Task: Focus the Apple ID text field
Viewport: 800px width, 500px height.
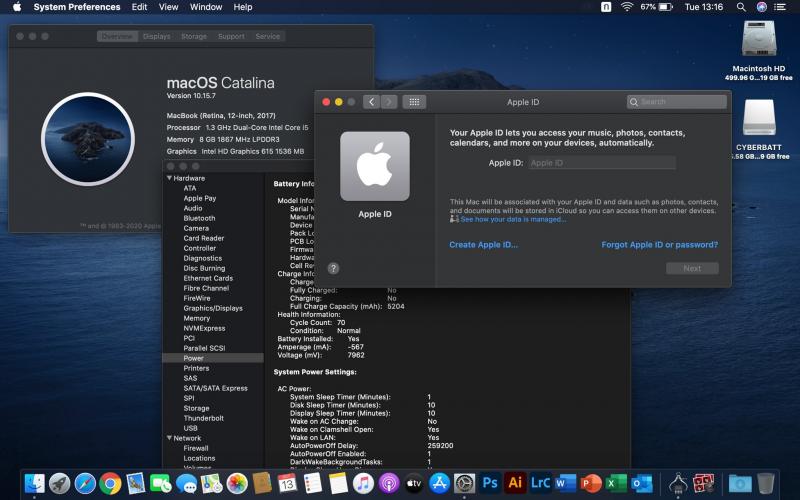Action: point(602,163)
